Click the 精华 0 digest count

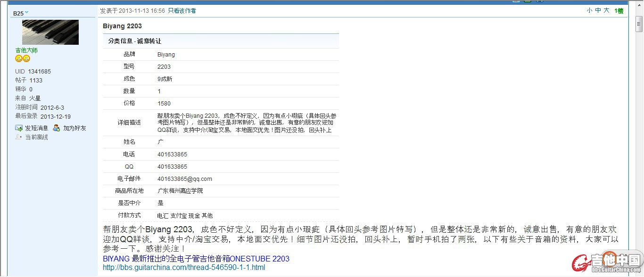tap(24, 90)
